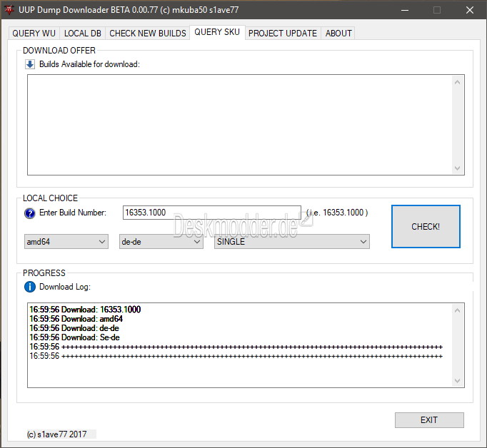Viewport: 487px width, 448px height.
Task: Click the blue download arrow icon
Action: click(30, 64)
